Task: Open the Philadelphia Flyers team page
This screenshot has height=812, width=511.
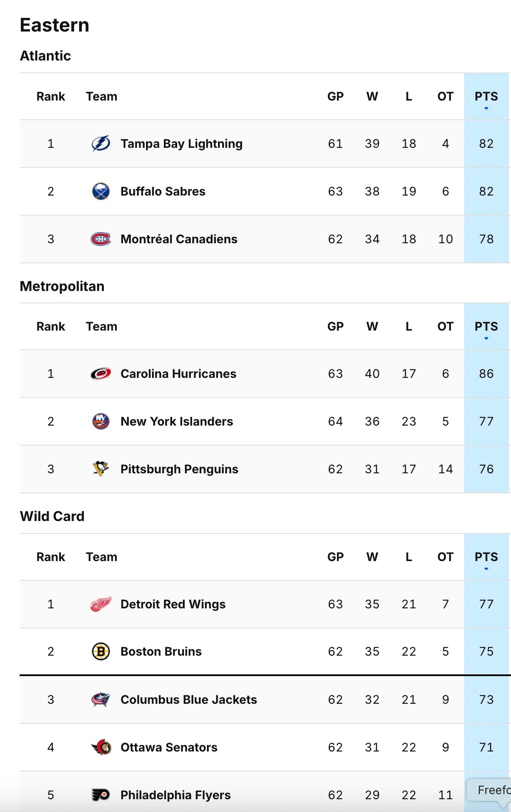Action: 175,795
